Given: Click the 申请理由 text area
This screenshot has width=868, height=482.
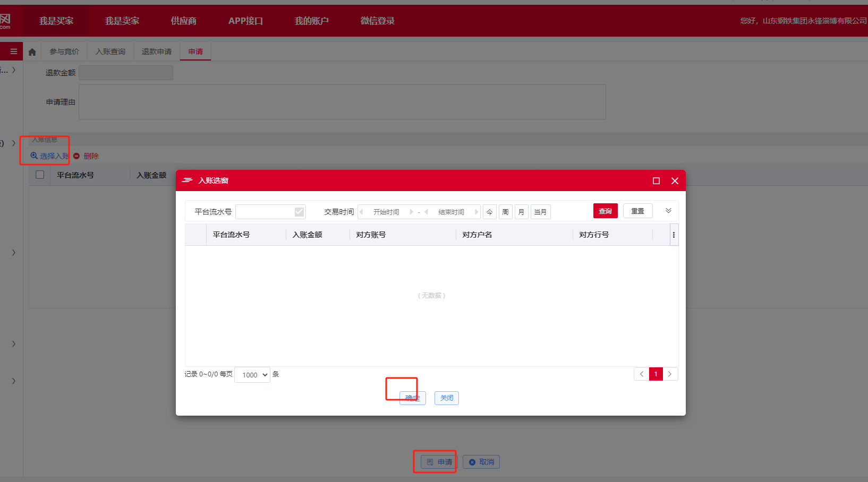Looking at the screenshot, I should (x=342, y=102).
